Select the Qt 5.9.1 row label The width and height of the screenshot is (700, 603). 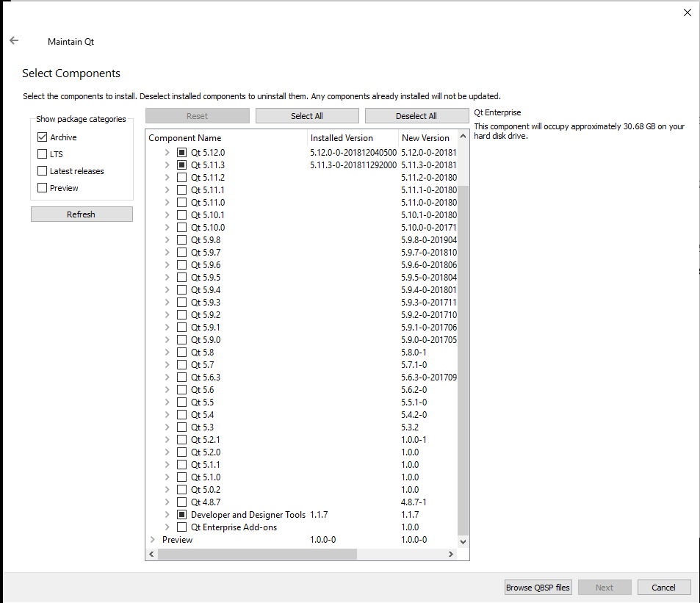pyautogui.click(x=206, y=328)
